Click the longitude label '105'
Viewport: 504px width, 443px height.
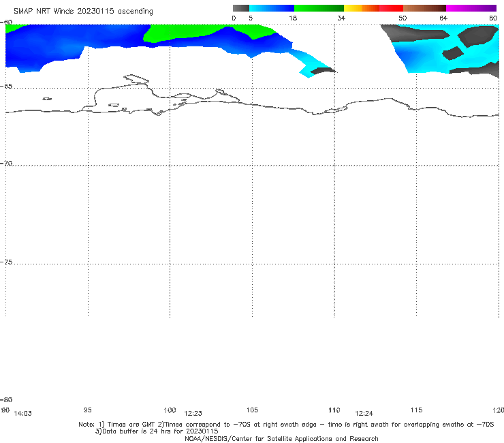pos(252,410)
